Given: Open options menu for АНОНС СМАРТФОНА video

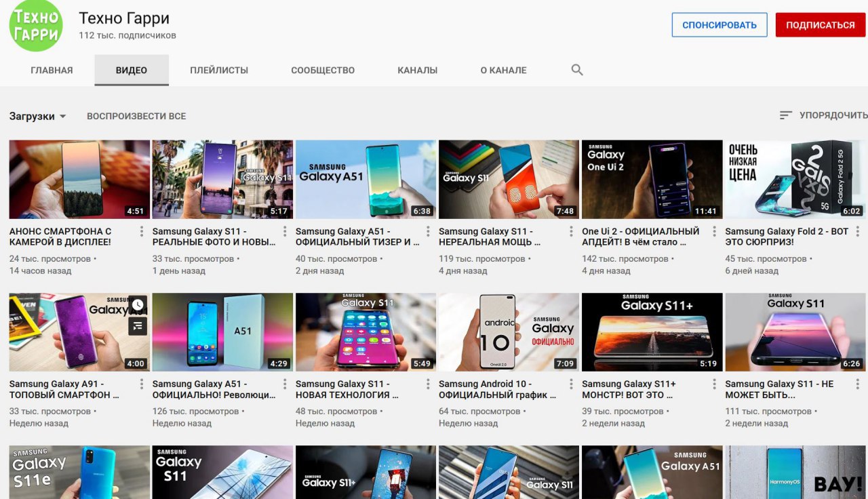Looking at the screenshot, I should (x=142, y=232).
